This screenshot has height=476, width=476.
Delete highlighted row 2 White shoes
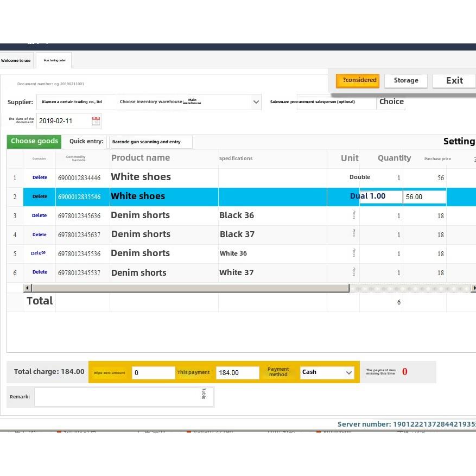coord(40,196)
